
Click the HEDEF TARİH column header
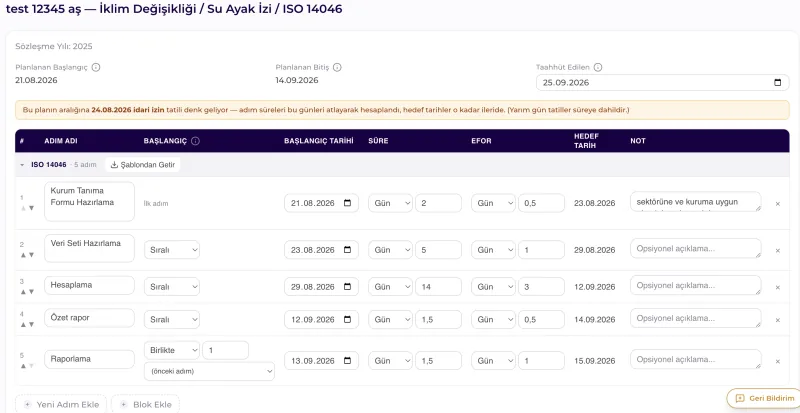tap(586, 141)
